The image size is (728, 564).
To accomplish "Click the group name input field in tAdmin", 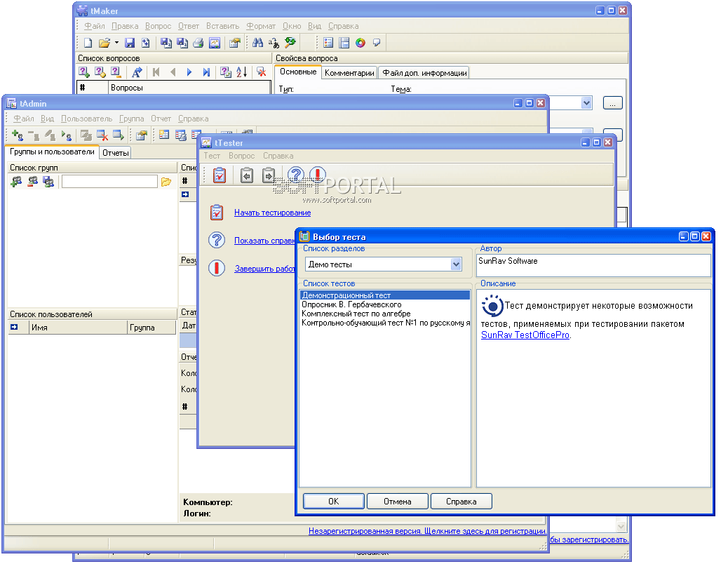I will [x=109, y=182].
